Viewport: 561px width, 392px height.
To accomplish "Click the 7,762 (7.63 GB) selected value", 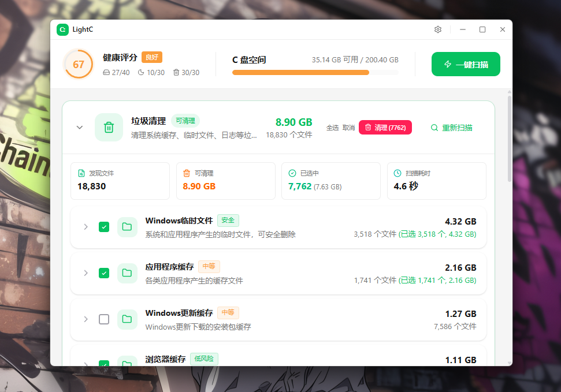I will (x=315, y=186).
